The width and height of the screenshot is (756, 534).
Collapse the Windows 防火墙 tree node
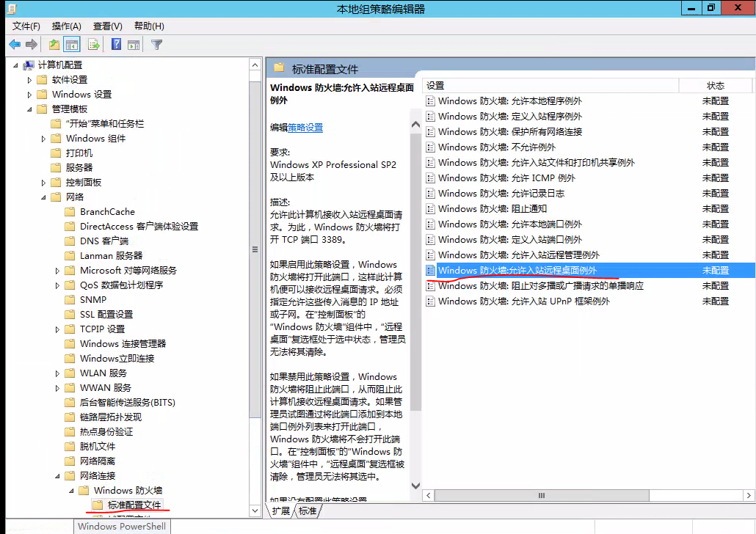tap(72, 491)
